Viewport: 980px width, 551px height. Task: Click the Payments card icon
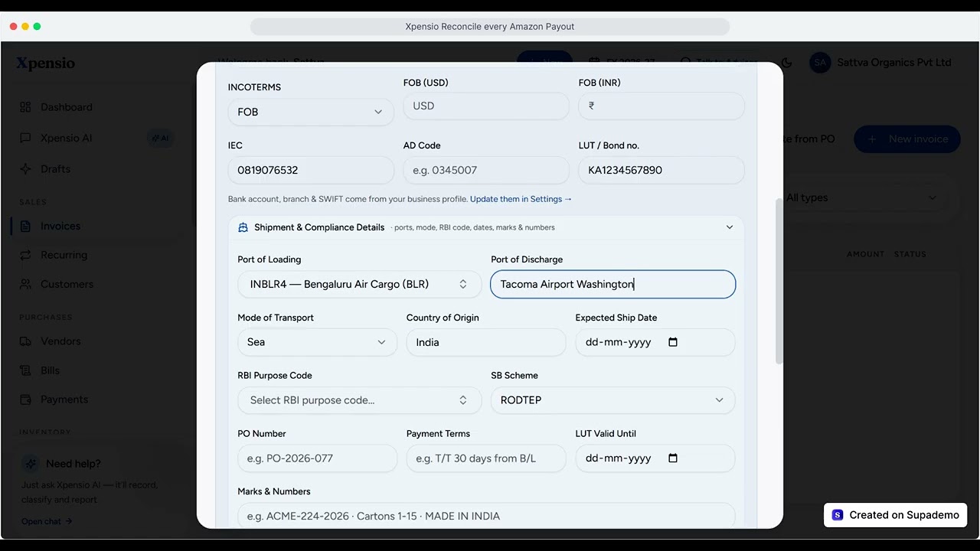click(26, 399)
